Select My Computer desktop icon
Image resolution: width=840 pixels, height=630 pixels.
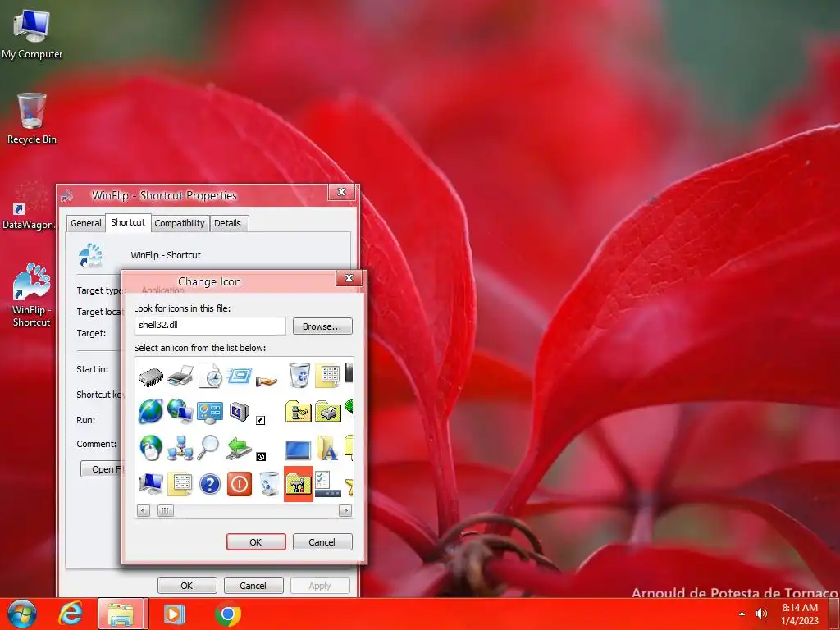pos(32,35)
